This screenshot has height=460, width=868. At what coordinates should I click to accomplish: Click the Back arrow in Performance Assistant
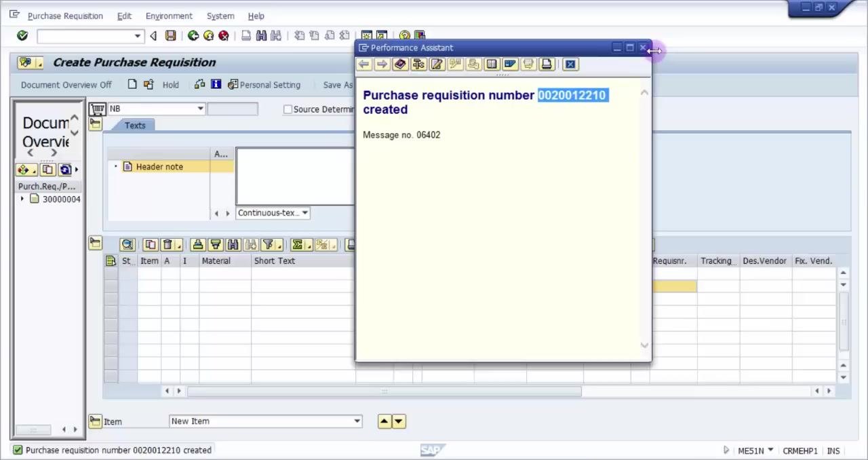(363, 64)
